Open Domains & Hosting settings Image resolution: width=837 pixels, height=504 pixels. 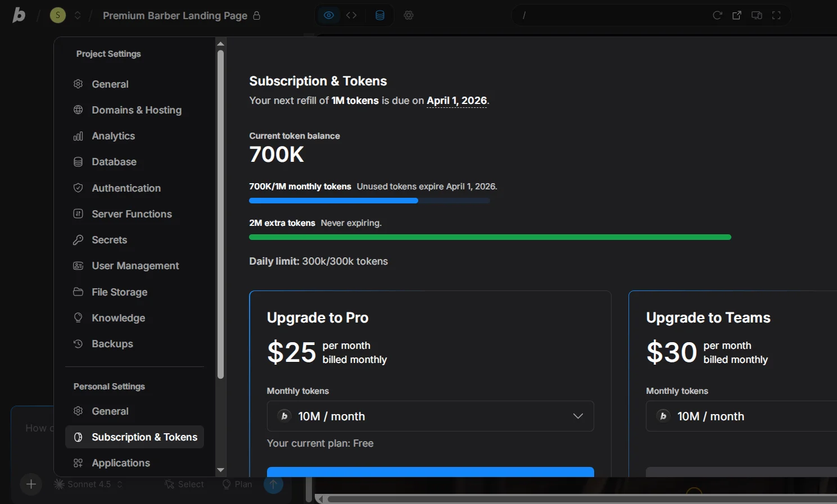tap(136, 110)
